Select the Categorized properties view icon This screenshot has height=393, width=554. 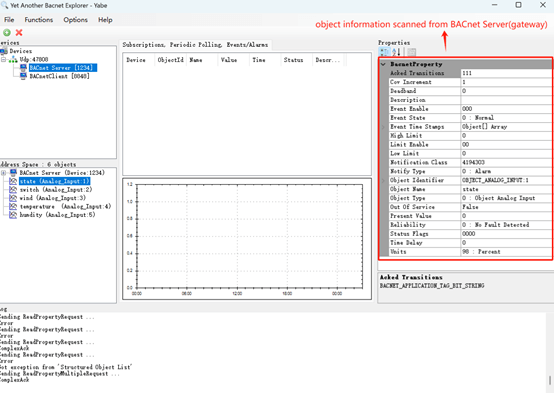pyautogui.click(x=384, y=52)
